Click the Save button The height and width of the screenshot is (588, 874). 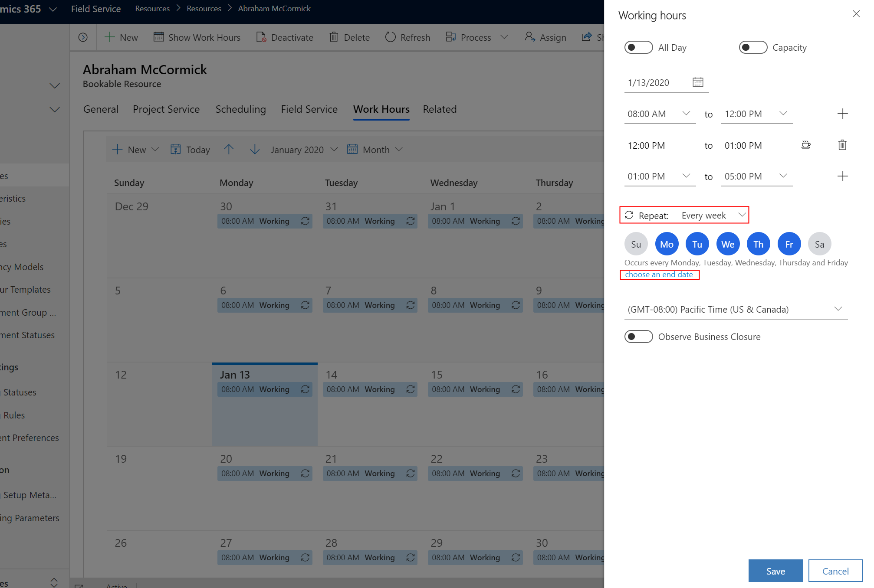[x=775, y=570]
